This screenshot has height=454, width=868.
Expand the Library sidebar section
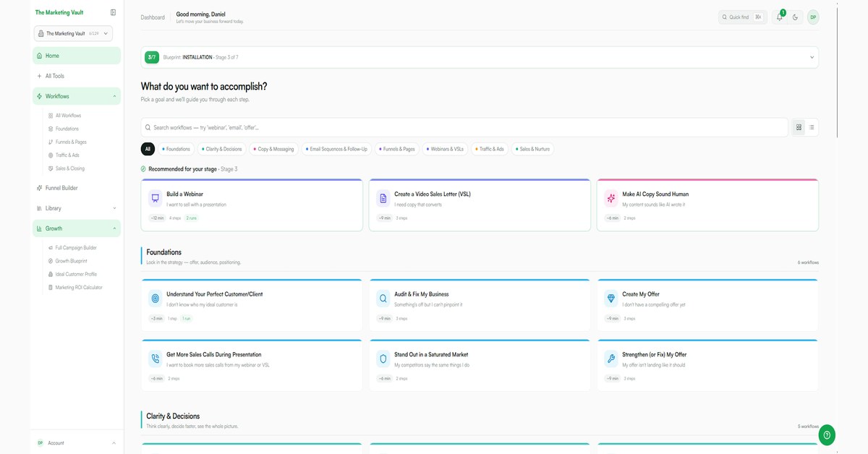(114, 208)
